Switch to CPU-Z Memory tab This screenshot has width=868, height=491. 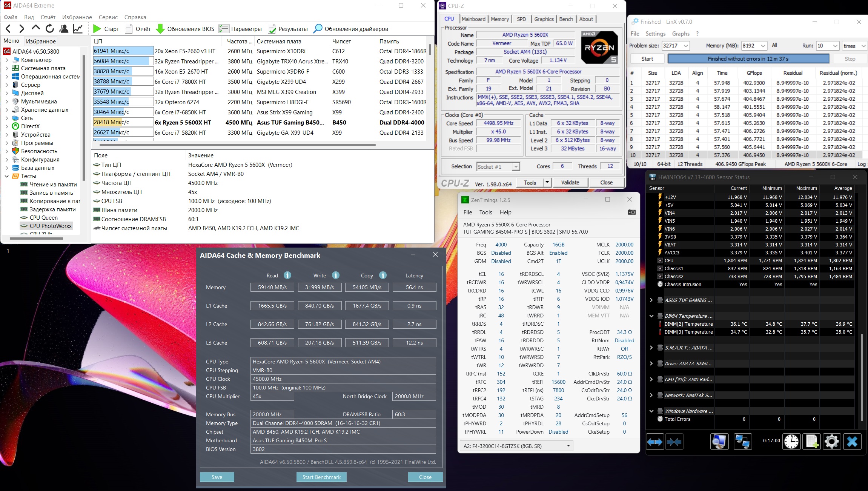[x=499, y=19]
